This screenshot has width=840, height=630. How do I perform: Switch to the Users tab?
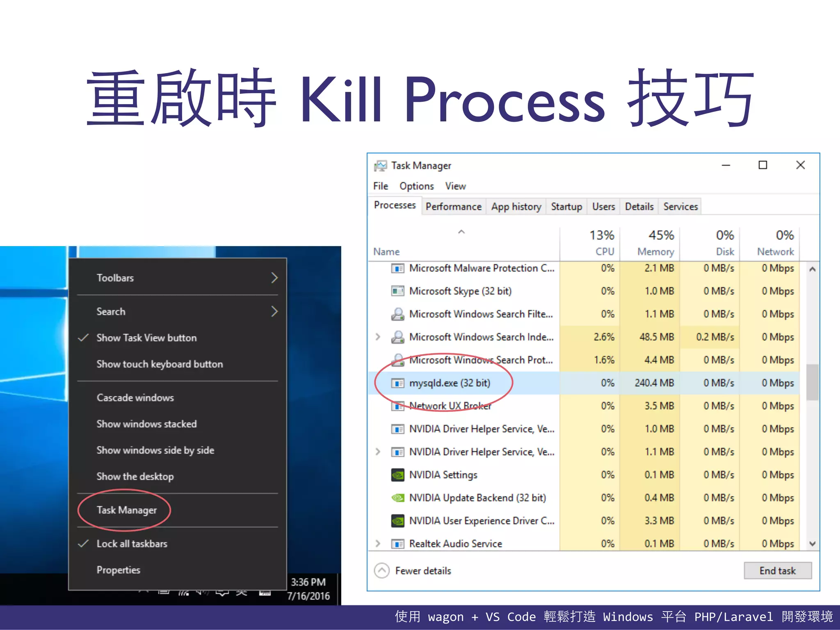coord(603,207)
